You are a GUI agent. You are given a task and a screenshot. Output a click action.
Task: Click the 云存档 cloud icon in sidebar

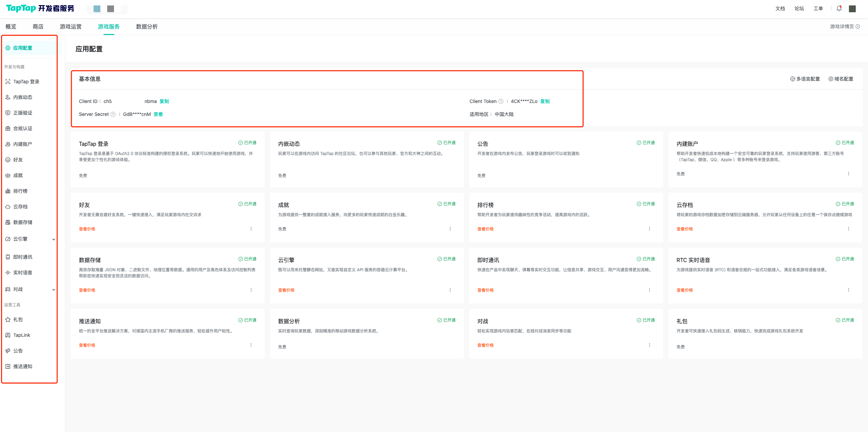[8, 207]
